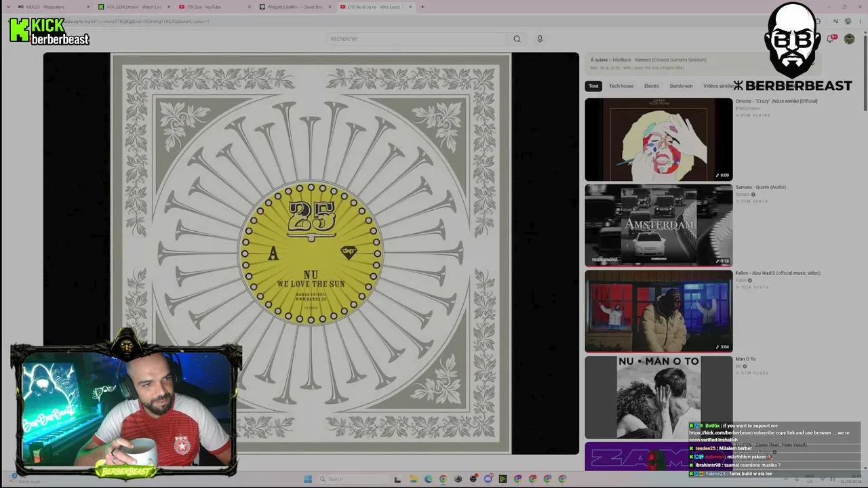
Task: Open the NU Man O To thumbnail
Action: [x=658, y=397]
